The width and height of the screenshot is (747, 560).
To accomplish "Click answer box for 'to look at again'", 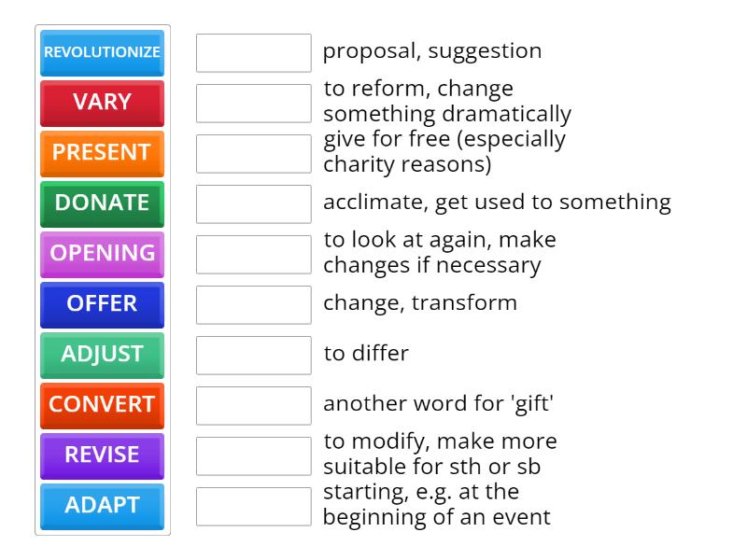I will click(x=253, y=255).
